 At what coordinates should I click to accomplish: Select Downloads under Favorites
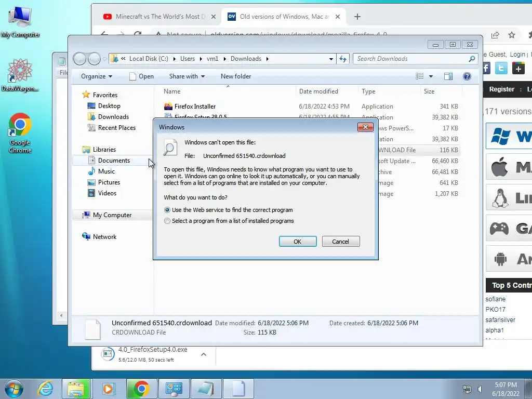coord(108,117)
